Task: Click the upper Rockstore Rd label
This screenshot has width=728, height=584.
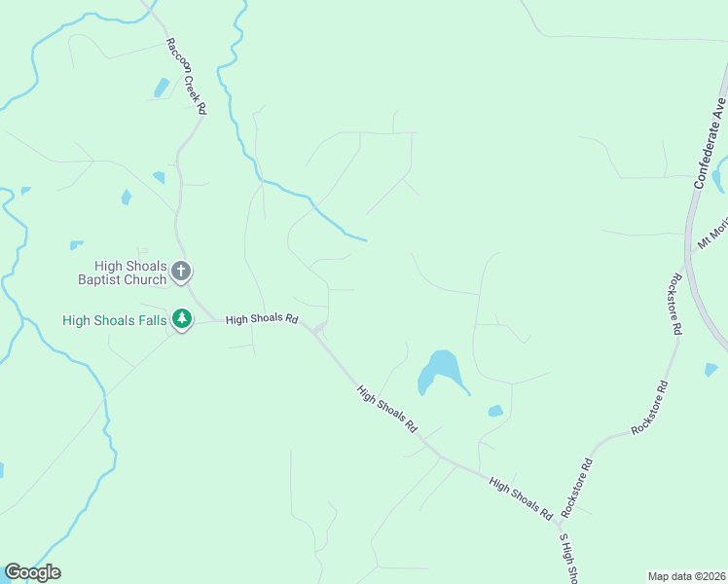Action: [675, 304]
